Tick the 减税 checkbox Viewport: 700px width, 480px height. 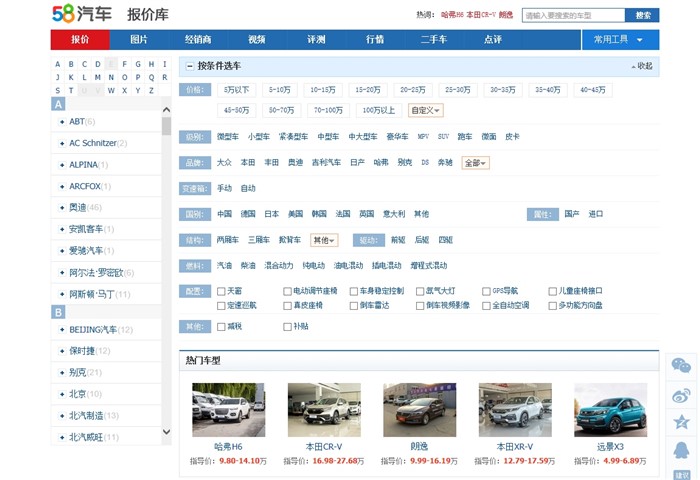click(x=221, y=326)
